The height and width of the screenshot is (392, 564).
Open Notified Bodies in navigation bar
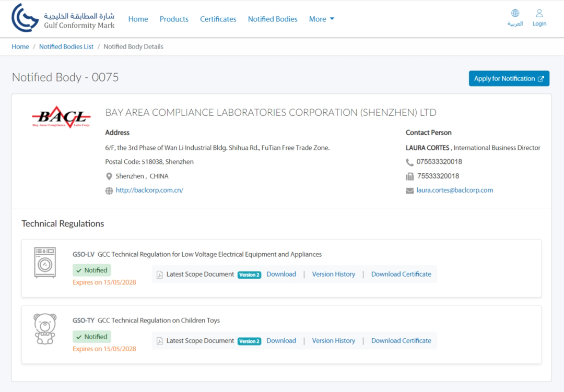[273, 19]
